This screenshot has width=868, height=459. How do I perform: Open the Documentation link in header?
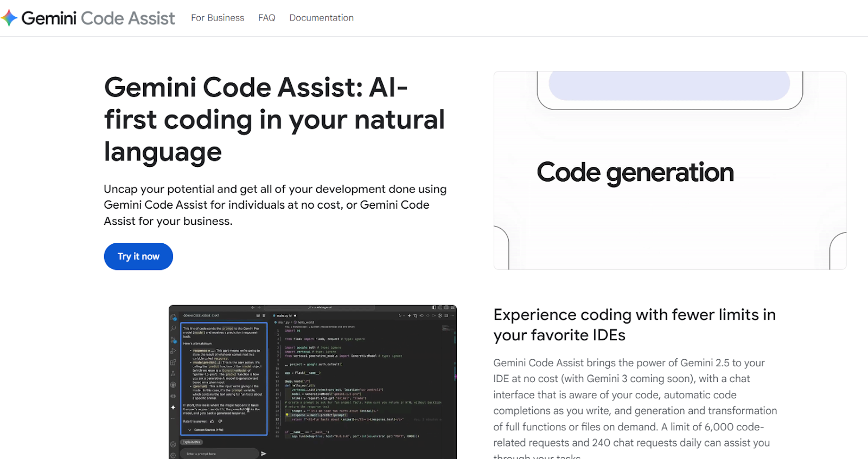point(321,18)
